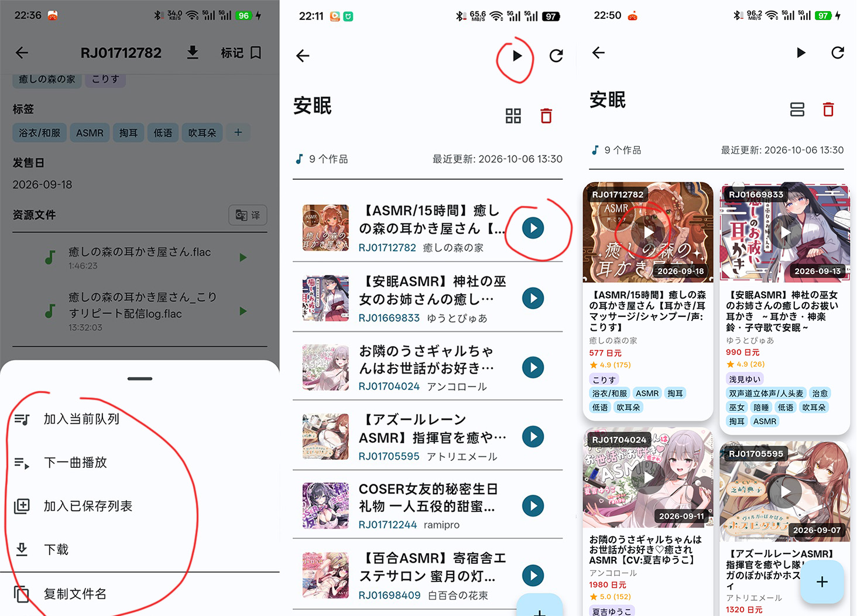The height and width of the screenshot is (616, 857).
Task: Switch the 安眠 playlist to grid view
Action: pyautogui.click(x=513, y=116)
